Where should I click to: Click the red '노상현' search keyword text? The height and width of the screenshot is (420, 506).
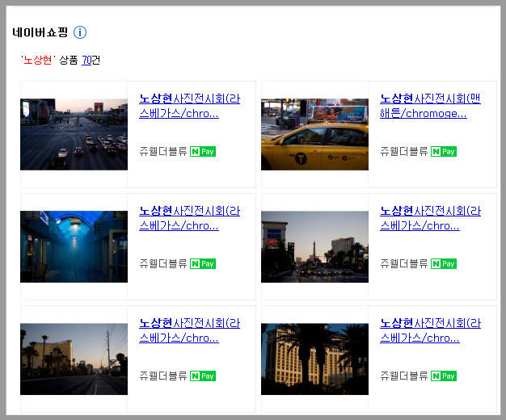pyautogui.click(x=38, y=60)
